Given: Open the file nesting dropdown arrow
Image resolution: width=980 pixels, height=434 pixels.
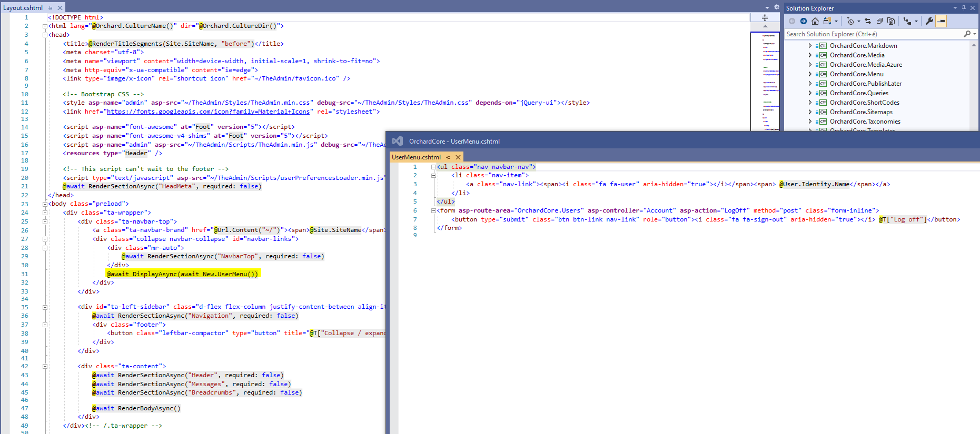Looking at the screenshot, I should 916,22.
